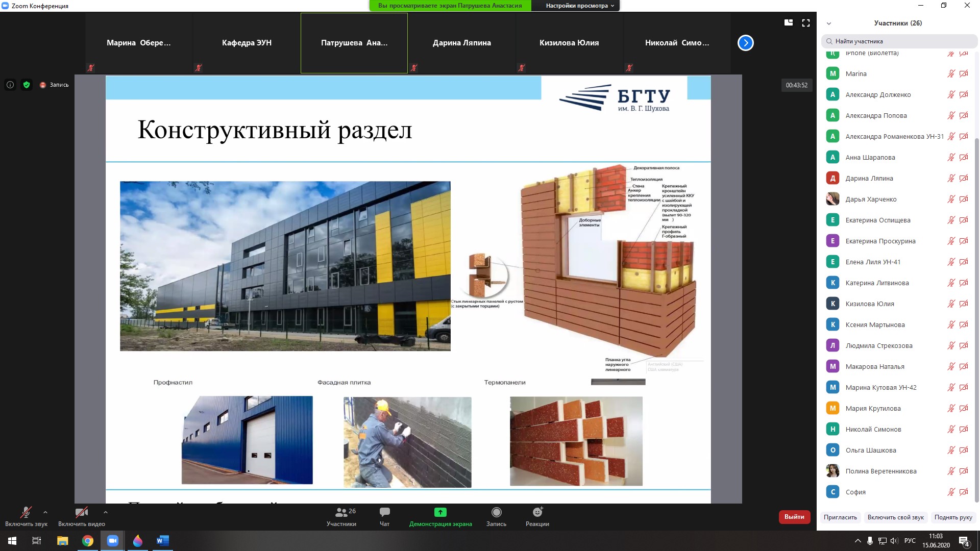
Task: Open File Explorer from taskbar
Action: coord(62,541)
